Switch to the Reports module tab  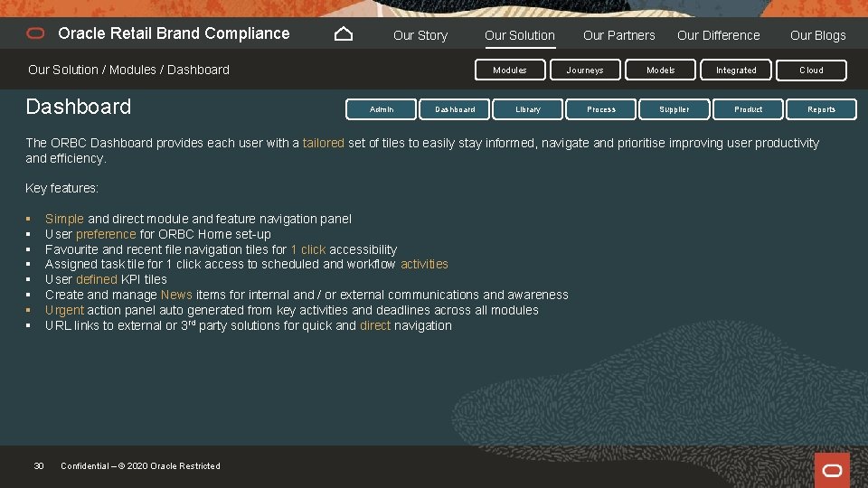pyautogui.click(x=821, y=109)
